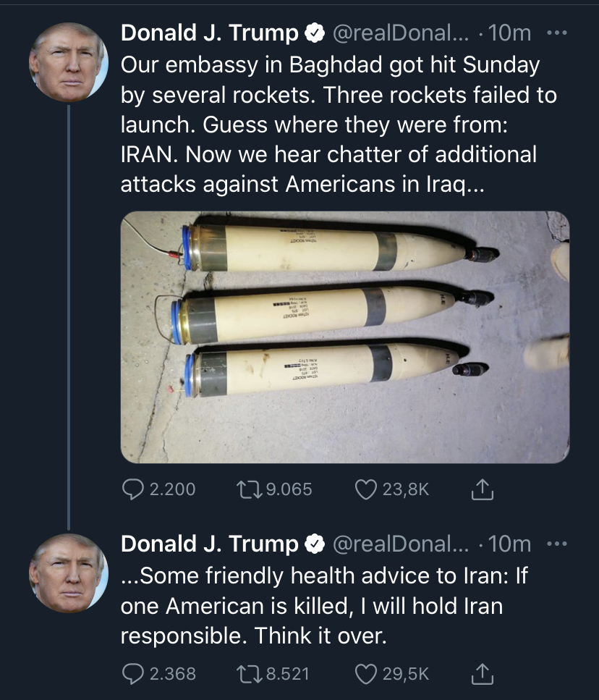Image resolution: width=599 pixels, height=700 pixels.
Task: Open the three rockets photo
Action: click(x=344, y=337)
